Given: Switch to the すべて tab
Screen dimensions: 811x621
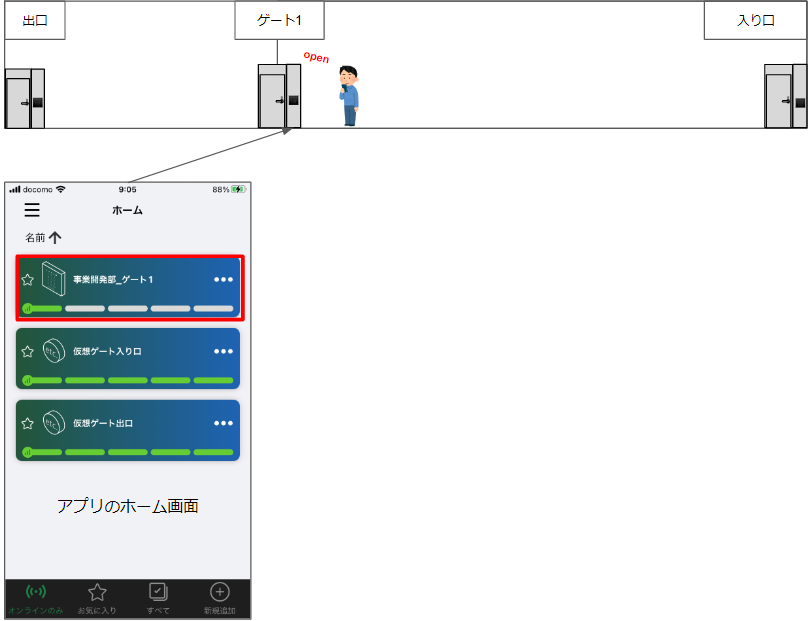Looking at the screenshot, I should pos(158,599).
